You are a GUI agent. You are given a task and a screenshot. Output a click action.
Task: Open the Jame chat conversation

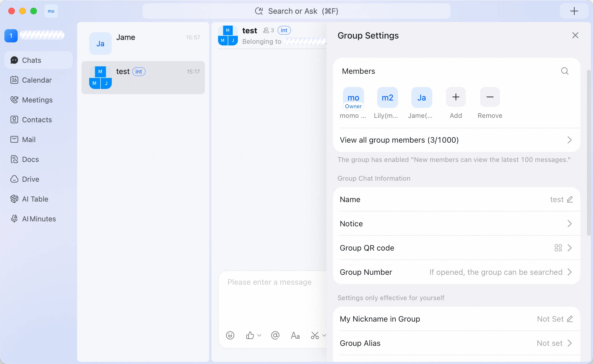click(x=143, y=44)
